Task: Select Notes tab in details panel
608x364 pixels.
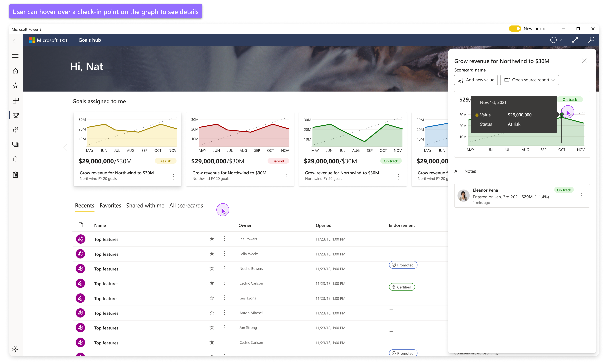Action: click(470, 171)
